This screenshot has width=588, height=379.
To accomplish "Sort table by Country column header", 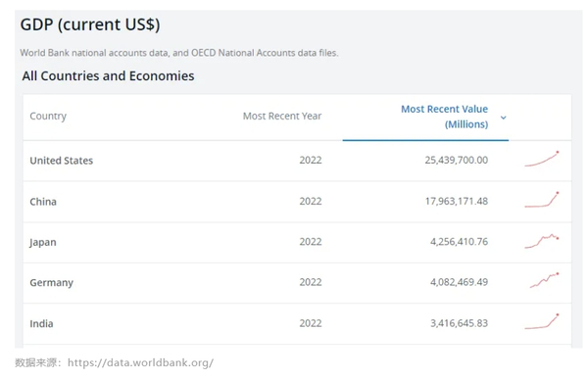I will [48, 117].
